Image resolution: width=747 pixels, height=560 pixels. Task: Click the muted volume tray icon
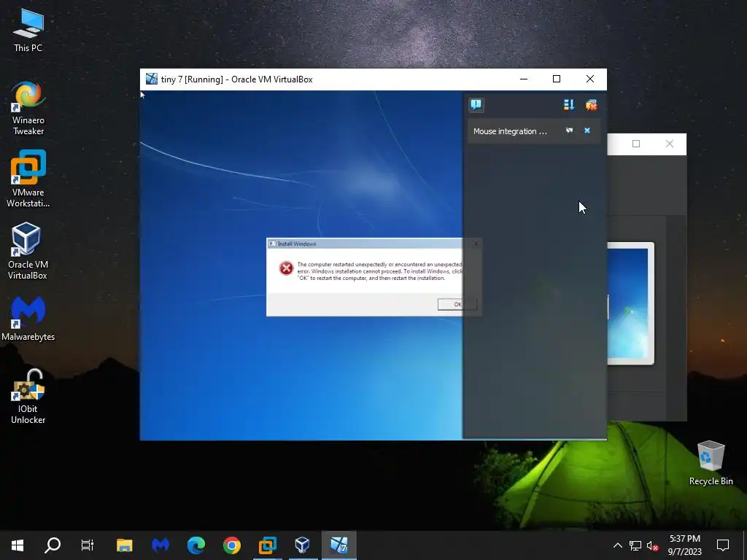point(653,545)
